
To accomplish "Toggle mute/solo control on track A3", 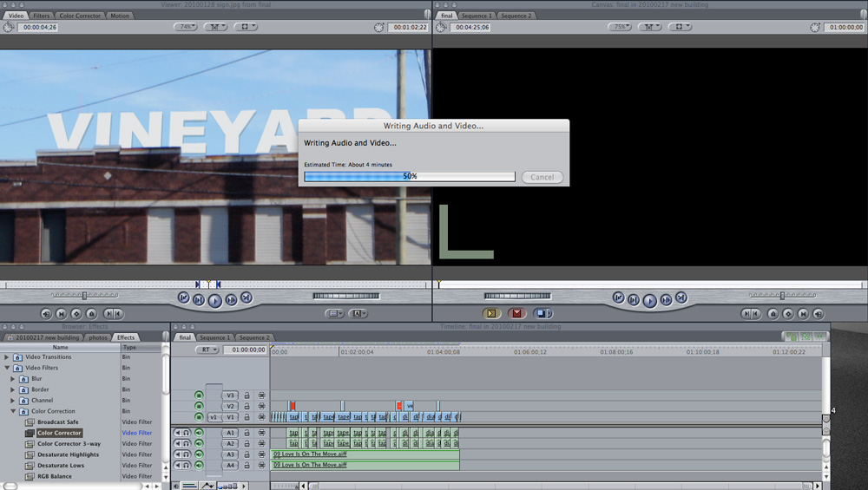I will pos(182,454).
